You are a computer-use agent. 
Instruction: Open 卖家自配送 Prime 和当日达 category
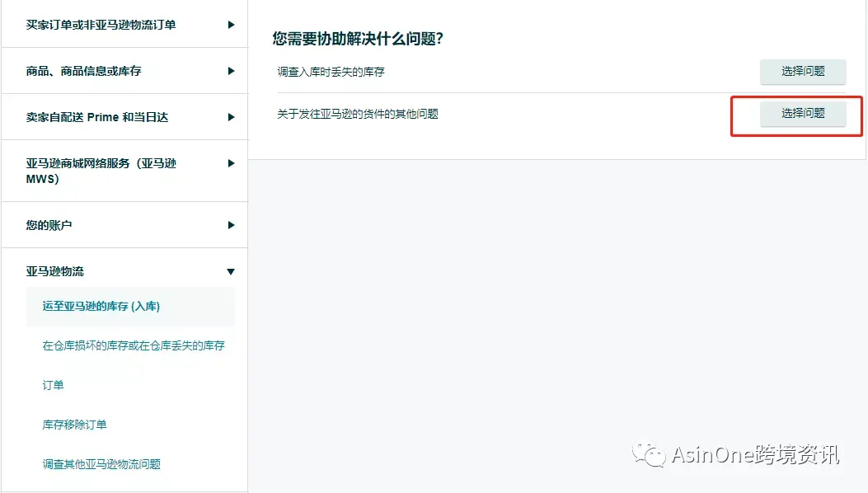97,117
